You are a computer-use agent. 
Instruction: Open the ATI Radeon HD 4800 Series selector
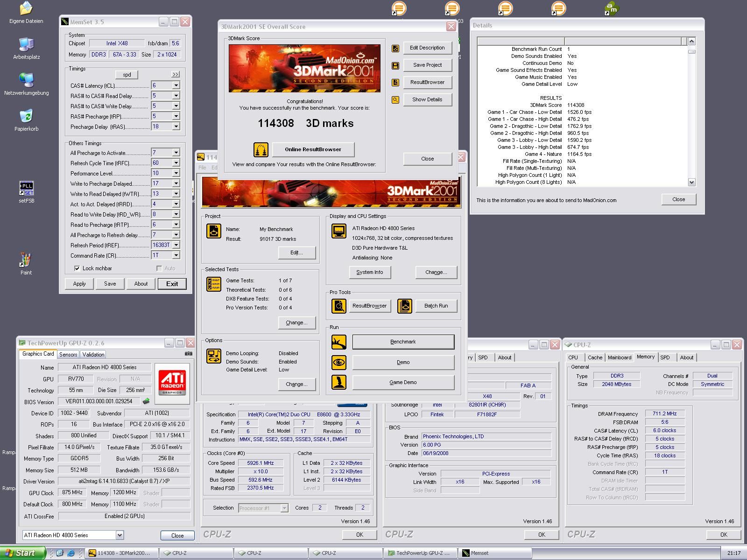[120, 535]
